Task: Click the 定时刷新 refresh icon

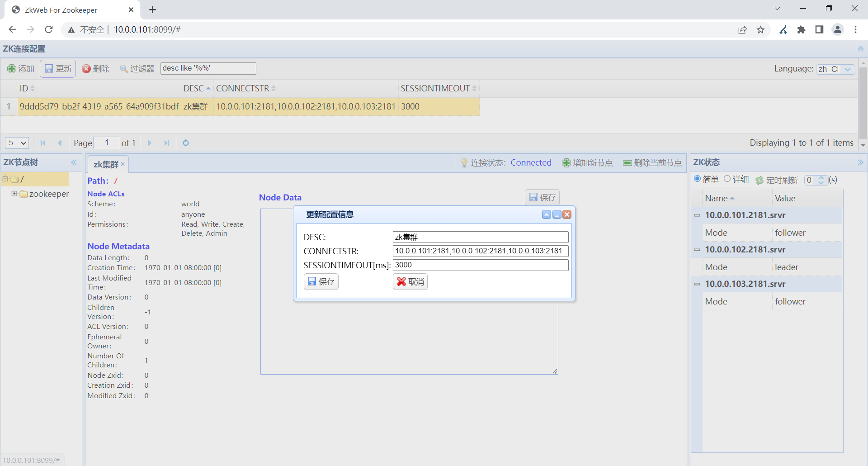Action: [x=759, y=180]
